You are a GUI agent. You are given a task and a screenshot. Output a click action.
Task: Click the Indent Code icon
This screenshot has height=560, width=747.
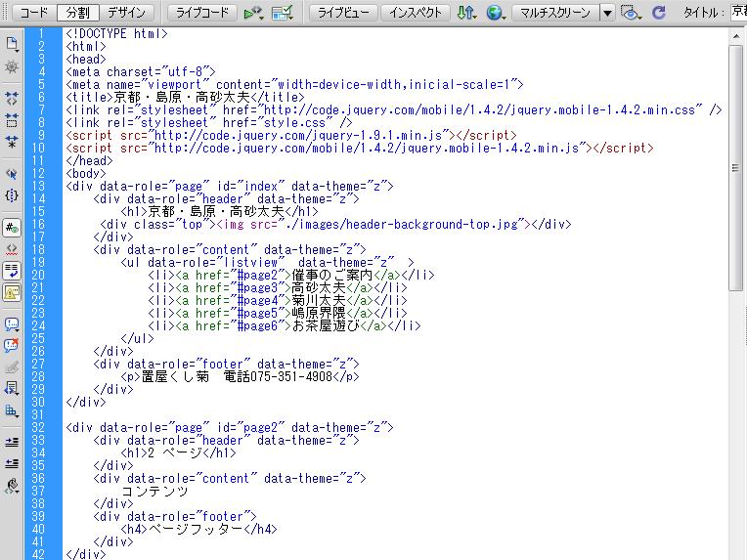pos(12,443)
